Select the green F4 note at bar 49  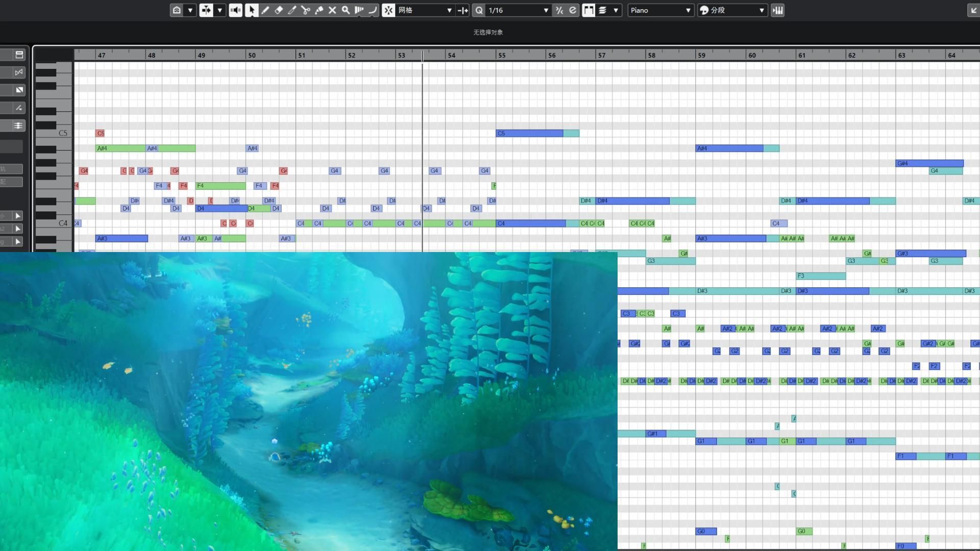point(220,186)
